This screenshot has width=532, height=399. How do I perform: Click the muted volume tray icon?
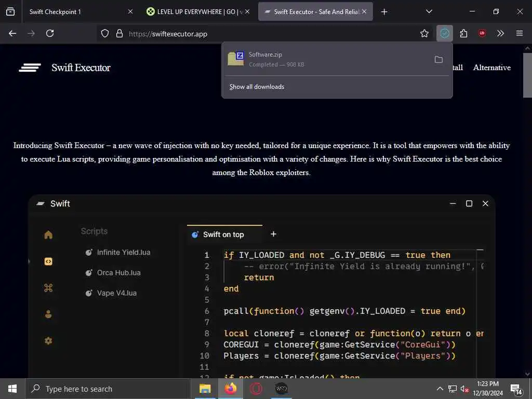[464, 389]
